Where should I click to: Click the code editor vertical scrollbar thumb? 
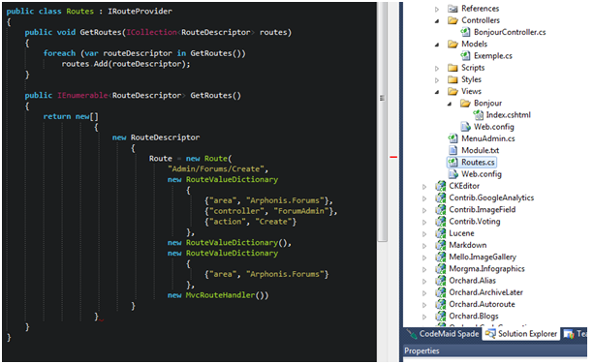(x=382, y=121)
